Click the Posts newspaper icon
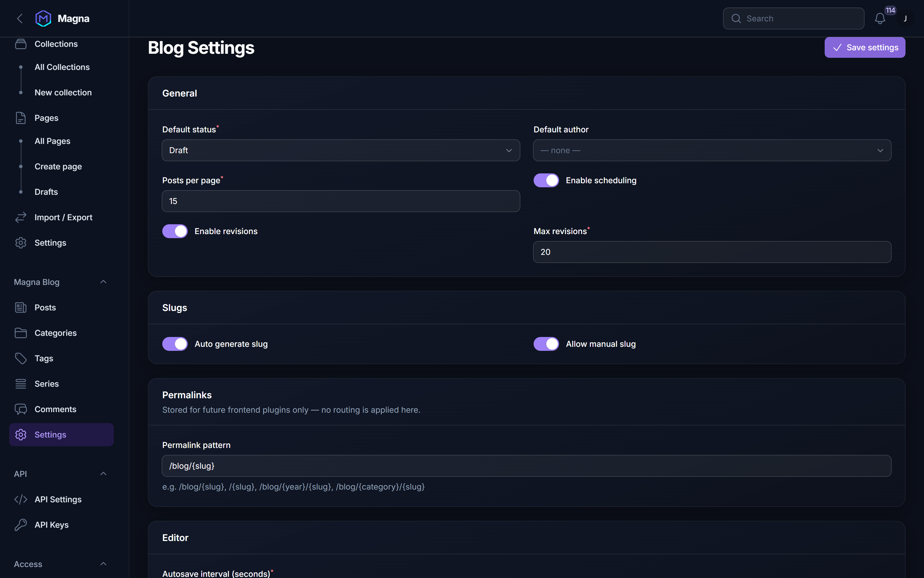 [x=21, y=307]
